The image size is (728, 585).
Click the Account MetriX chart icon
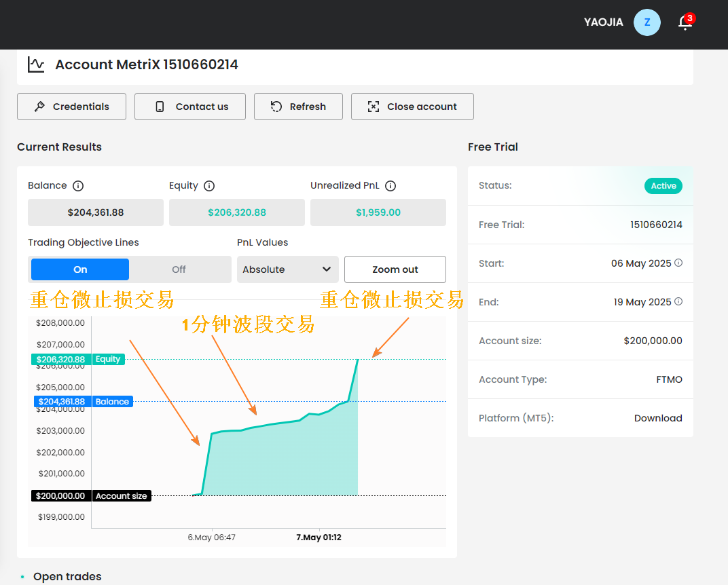point(36,64)
